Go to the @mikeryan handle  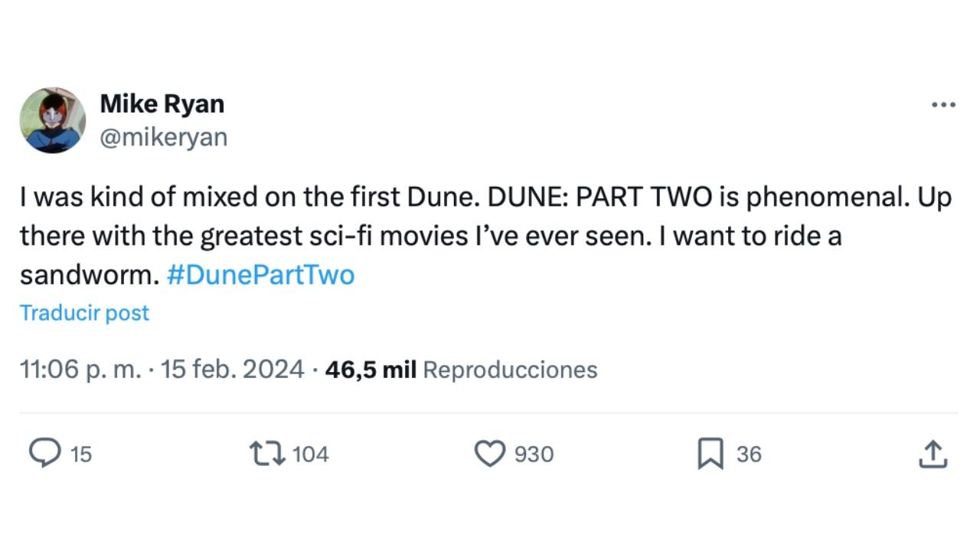click(163, 136)
